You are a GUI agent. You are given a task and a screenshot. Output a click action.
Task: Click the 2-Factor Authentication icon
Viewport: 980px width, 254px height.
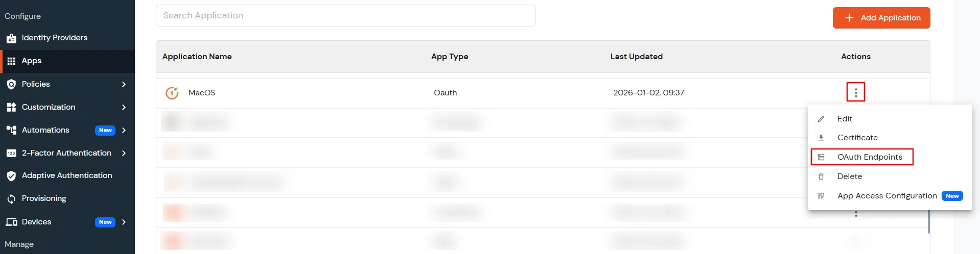11,153
